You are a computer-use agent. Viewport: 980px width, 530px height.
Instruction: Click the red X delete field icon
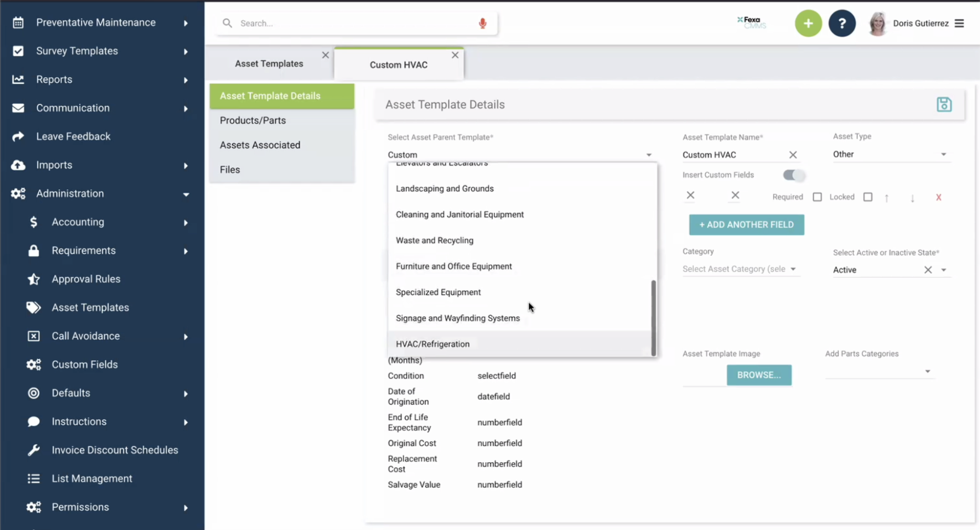938,198
